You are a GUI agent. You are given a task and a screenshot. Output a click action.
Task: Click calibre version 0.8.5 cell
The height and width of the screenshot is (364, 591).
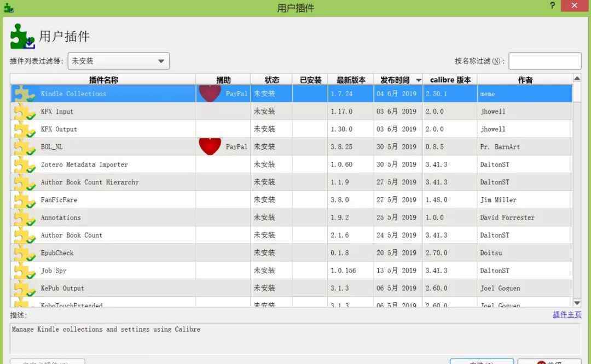tap(434, 147)
